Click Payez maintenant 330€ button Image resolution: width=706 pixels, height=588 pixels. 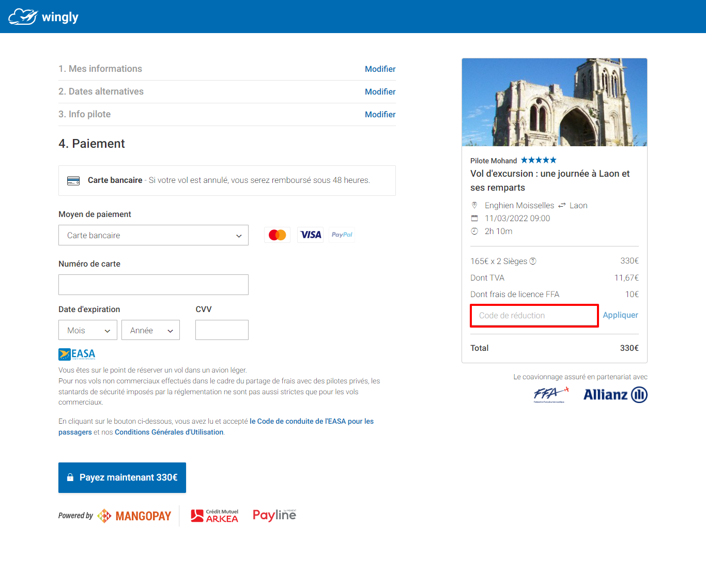[122, 477]
